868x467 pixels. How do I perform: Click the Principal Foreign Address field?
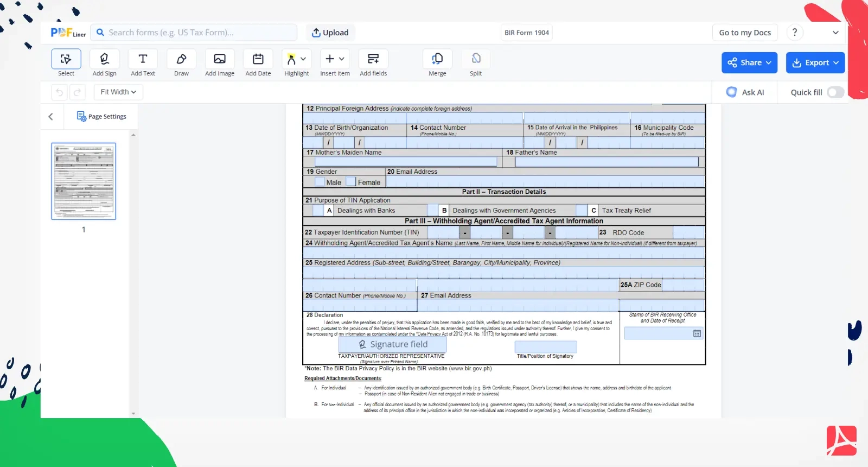[503, 118]
